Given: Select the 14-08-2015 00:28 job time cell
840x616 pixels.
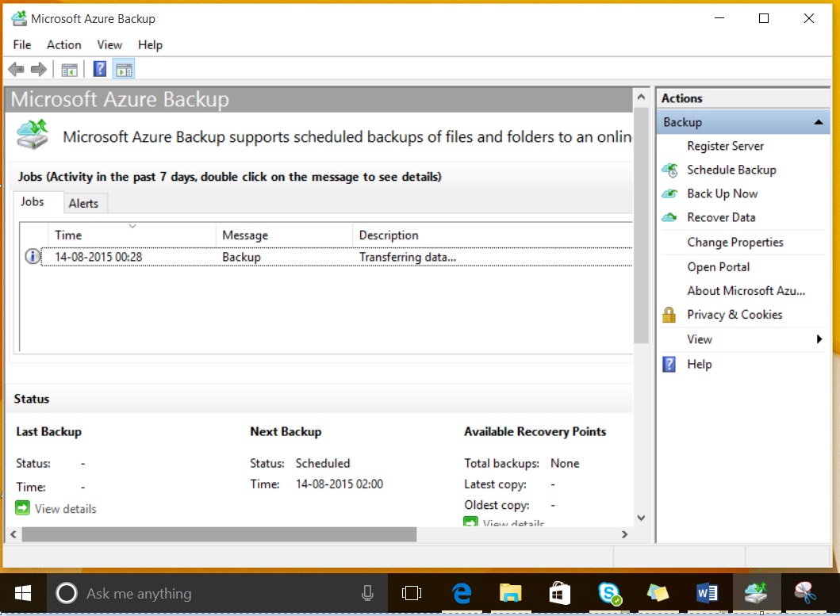Looking at the screenshot, I should [98, 257].
